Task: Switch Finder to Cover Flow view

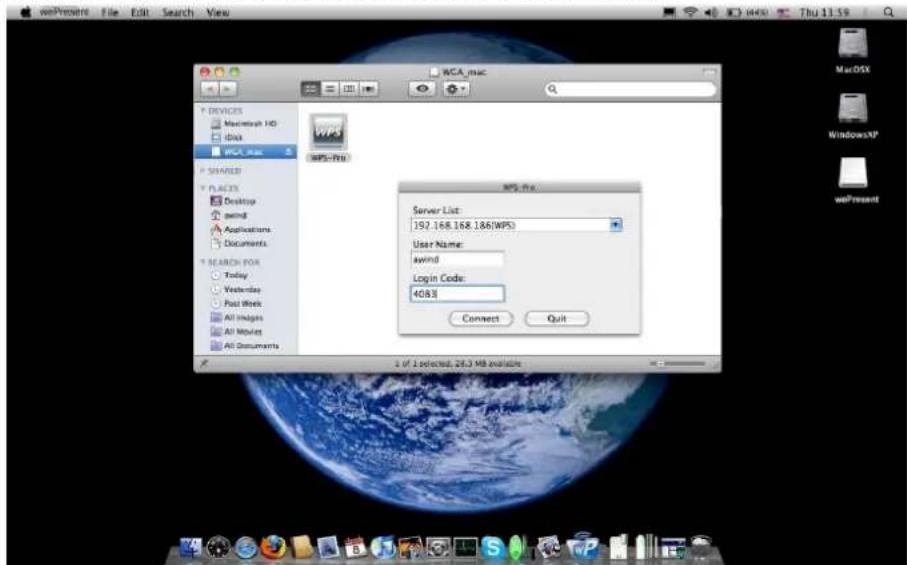Action: (368, 89)
